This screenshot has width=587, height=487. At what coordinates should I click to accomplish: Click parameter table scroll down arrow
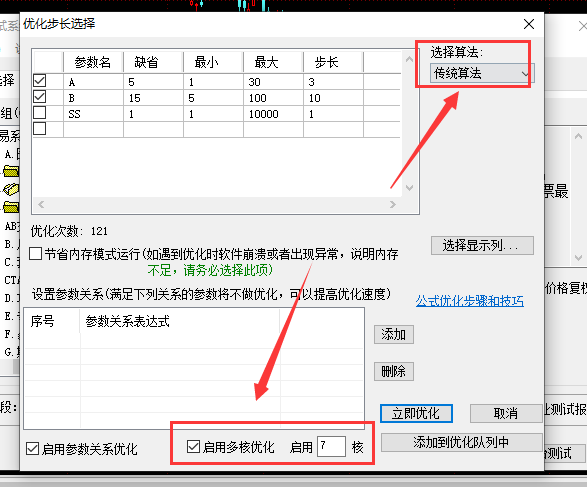pos(409,188)
